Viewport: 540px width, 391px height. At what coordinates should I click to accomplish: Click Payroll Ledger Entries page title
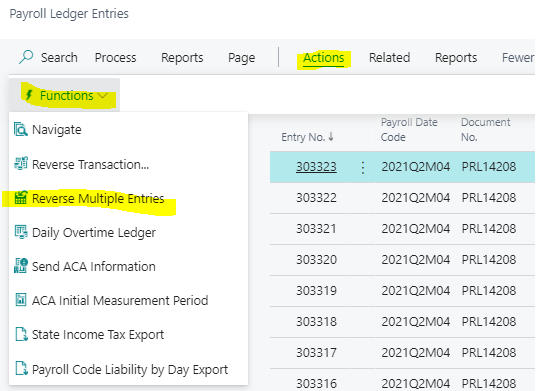click(69, 14)
